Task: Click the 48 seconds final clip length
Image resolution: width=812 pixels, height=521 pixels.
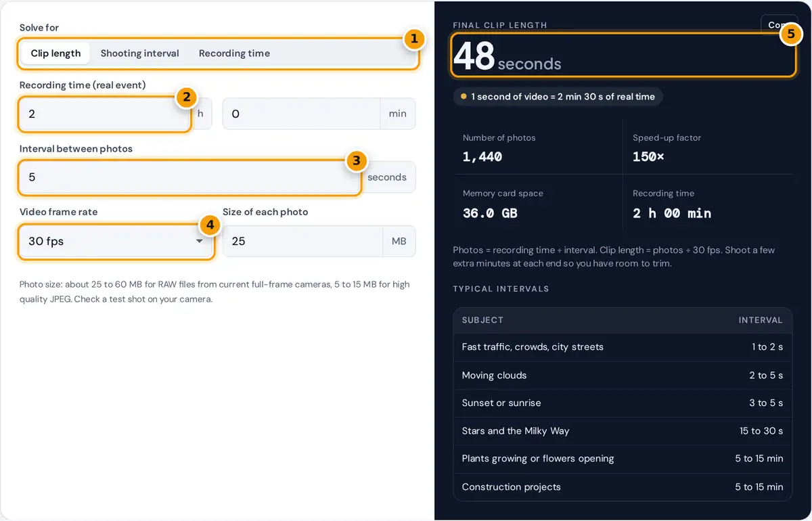Action: point(507,57)
